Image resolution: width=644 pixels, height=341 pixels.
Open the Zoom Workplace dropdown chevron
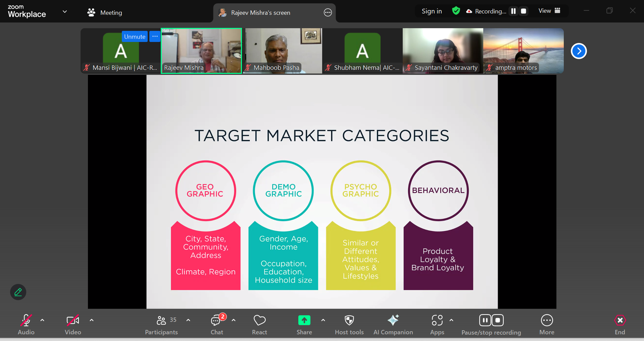coord(65,12)
